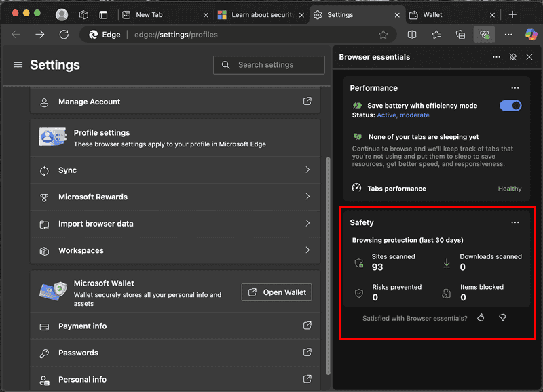Click the battery leaf icon in Performance
The width and height of the screenshot is (543, 392).
[x=356, y=105]
